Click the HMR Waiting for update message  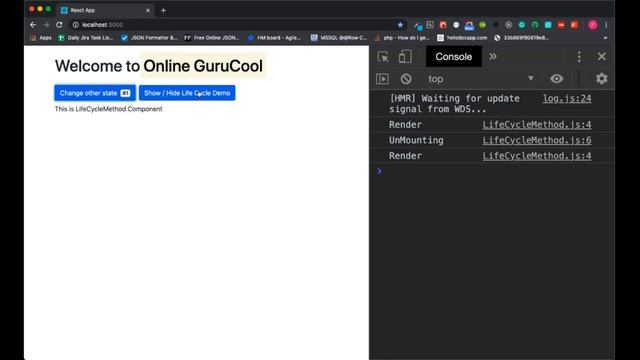pyautogui.click(x=454, y=104)
